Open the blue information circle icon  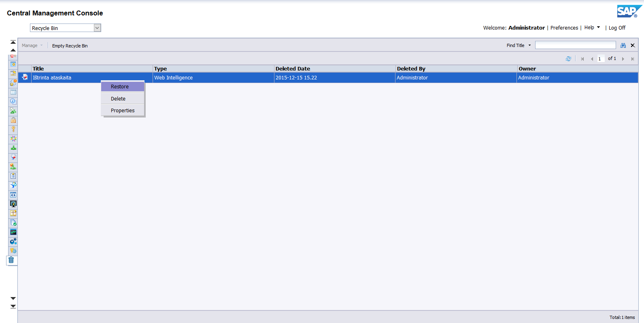click(13, 101)
